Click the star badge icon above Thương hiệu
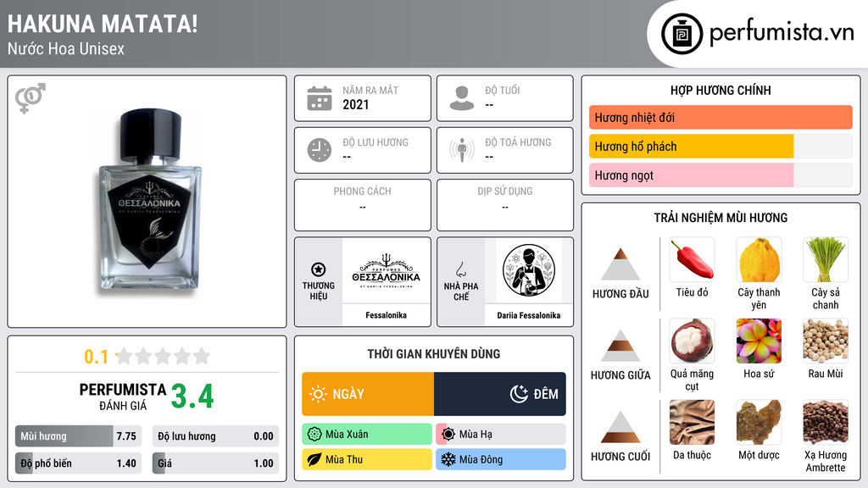The width and height of the screenshot is (868, 488). [x=319, y=269]
